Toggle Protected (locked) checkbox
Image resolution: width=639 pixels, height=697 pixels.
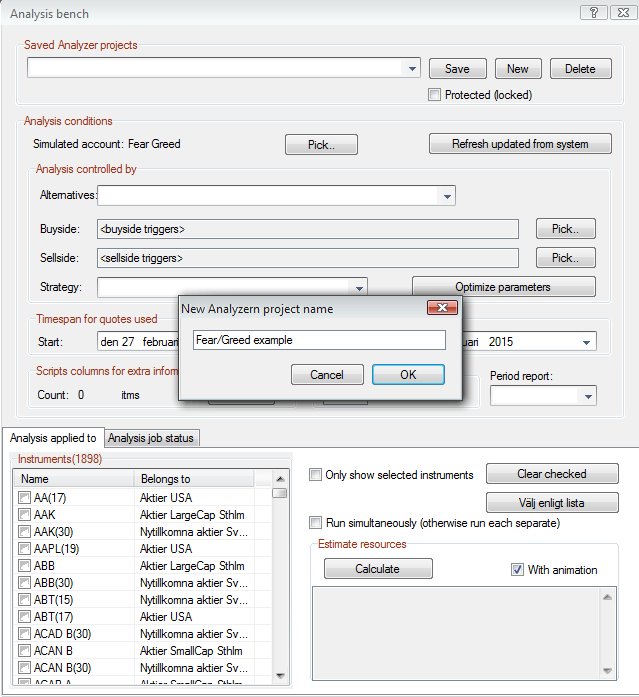click(x=434, y=95)
